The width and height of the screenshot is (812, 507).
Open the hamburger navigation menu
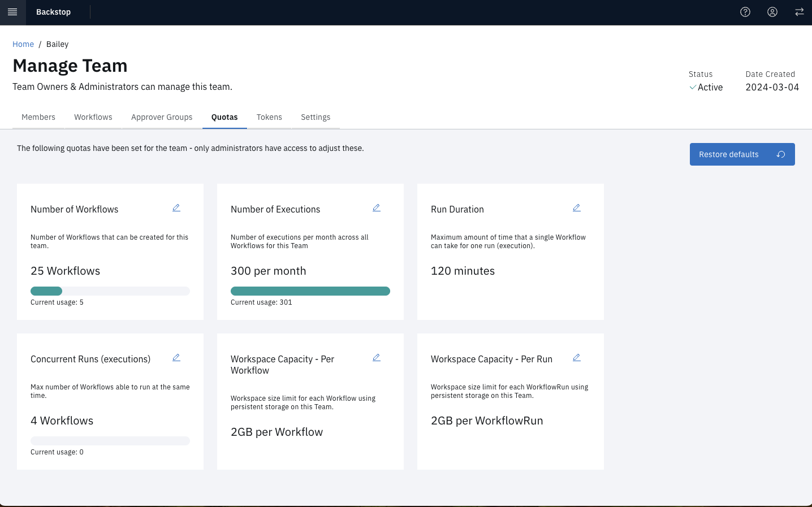coord(12,12)
